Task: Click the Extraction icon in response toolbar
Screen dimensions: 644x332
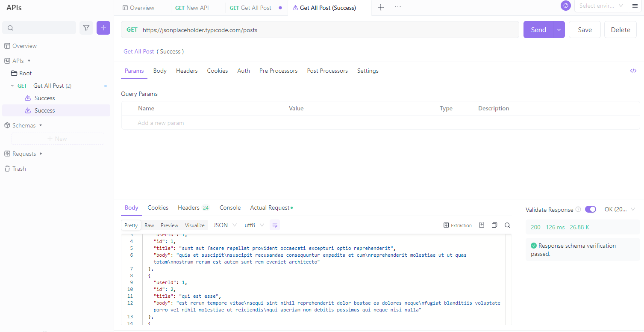Action: (458, 225)
